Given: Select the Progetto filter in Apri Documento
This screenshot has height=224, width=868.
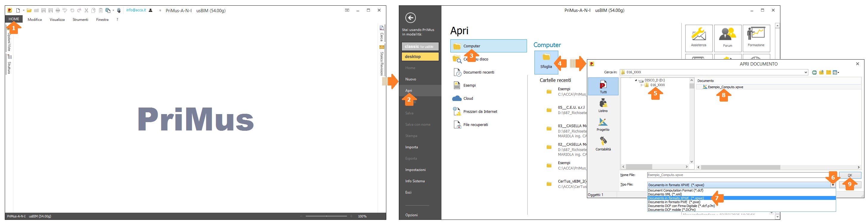Looking at the screenshot, I should point(603,124).
